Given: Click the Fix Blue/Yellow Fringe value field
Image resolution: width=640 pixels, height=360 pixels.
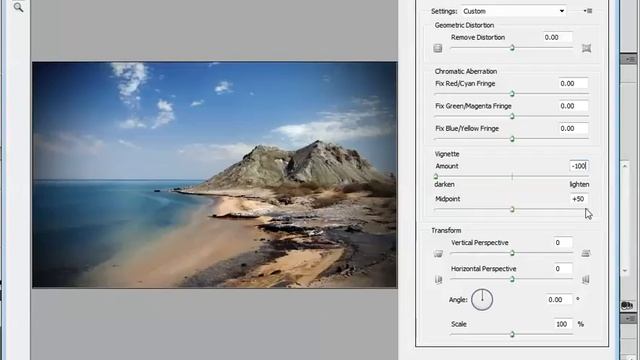Looking at the screenshot, I should coord(573,128).
